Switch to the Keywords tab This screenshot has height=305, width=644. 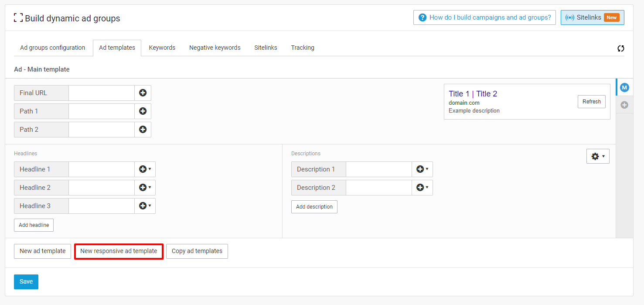coord(162,48)
